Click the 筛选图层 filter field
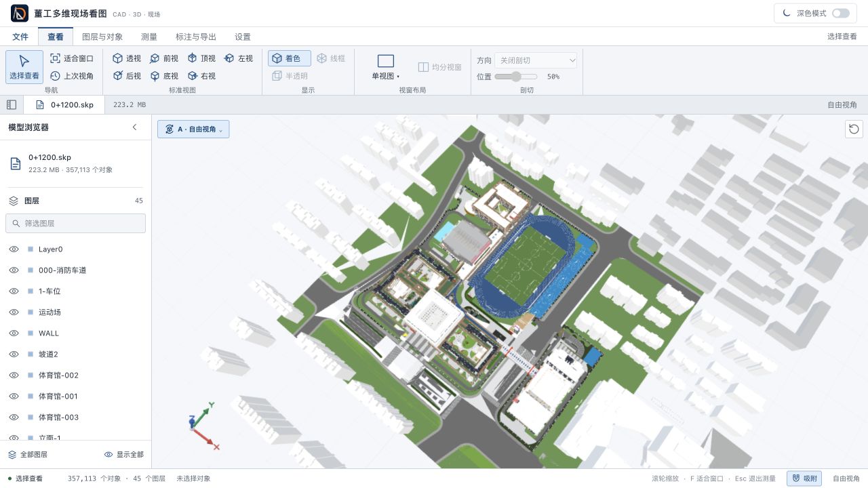This screenshot has height=488, width=868. [x=75, y=223]
